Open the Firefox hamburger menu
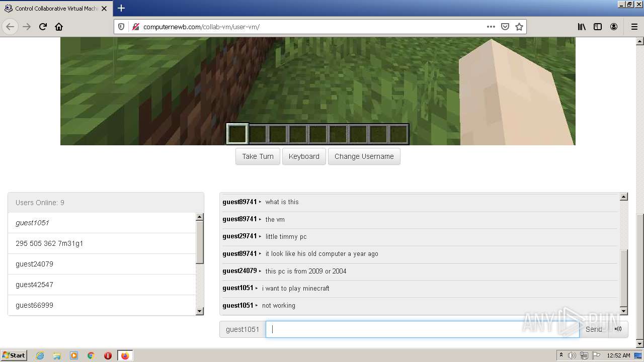The height and width of the screenshot is (362, 644). click(x=634, y=27)
